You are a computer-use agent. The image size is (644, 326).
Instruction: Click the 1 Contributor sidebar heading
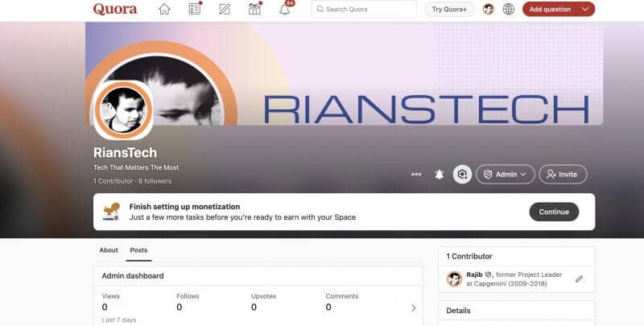469,256
